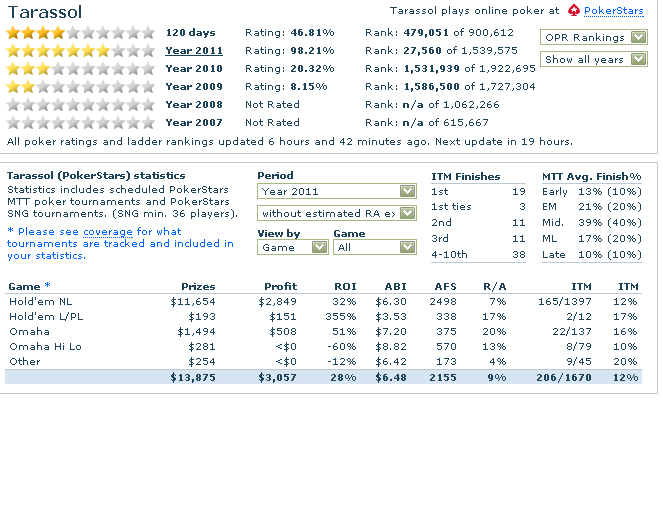663x512 pixels.
Task: Open the without estimated RA dropdown
Action: (337, 213)
